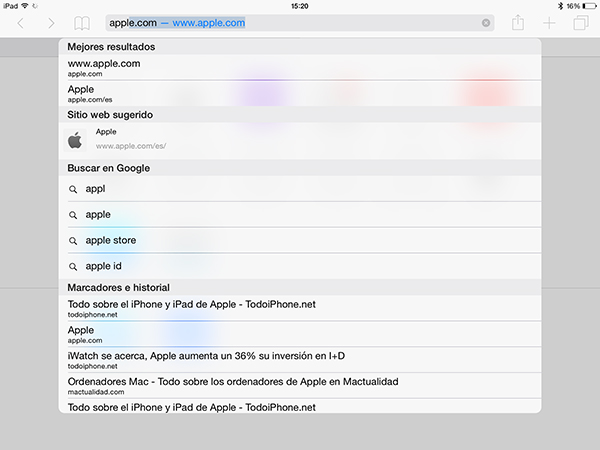The height and width of the screenshot is (450, 600).
Task: Open top hit www.apple.com
Action: click(x=300, y=67)
